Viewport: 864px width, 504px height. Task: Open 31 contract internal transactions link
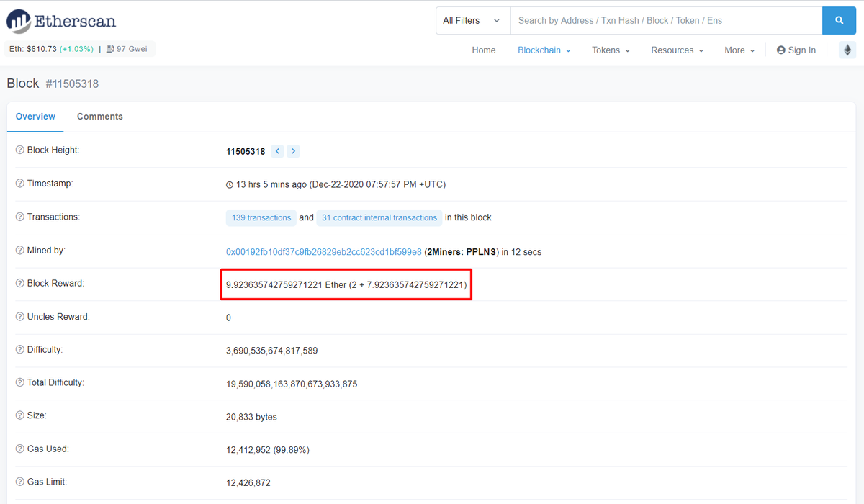[379, 217]
